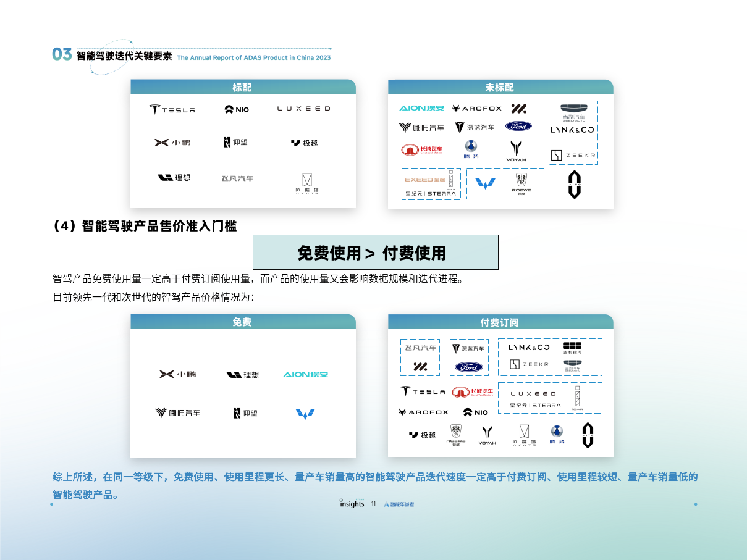Image resolution: width=747 pixels, height=560 pixels.
Task: Select the ARCFOX logo in the 未标配 panel
Action: (476, 109)
